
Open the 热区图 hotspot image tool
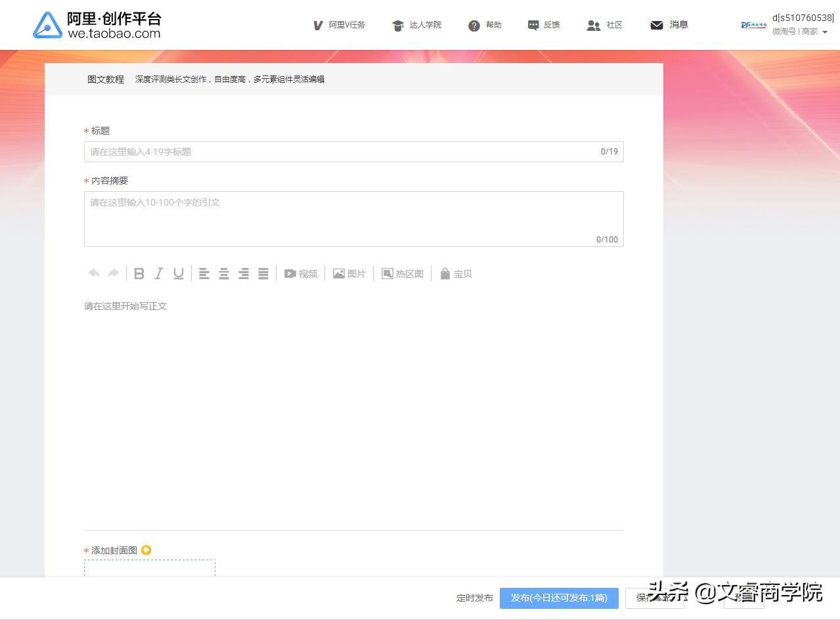[402, 273]
